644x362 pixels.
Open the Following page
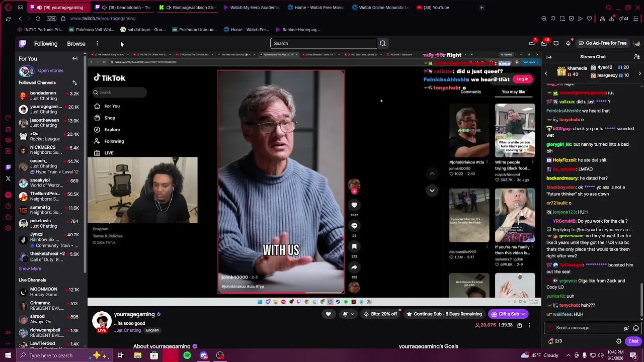pyautogui.click(x=46, y=44)
